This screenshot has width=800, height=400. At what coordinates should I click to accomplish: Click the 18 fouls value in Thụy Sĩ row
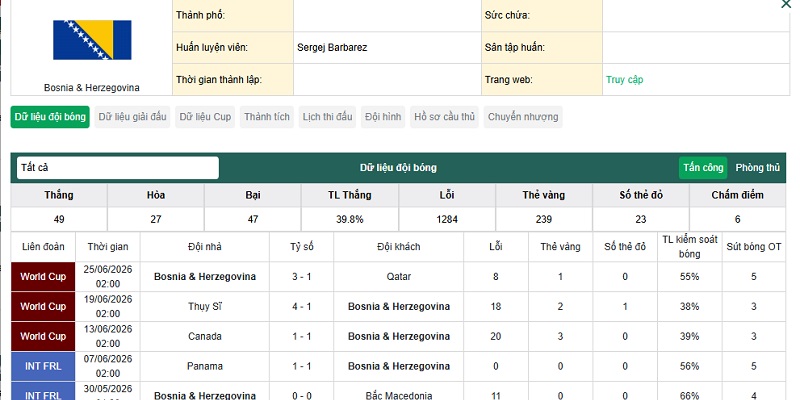495,307
